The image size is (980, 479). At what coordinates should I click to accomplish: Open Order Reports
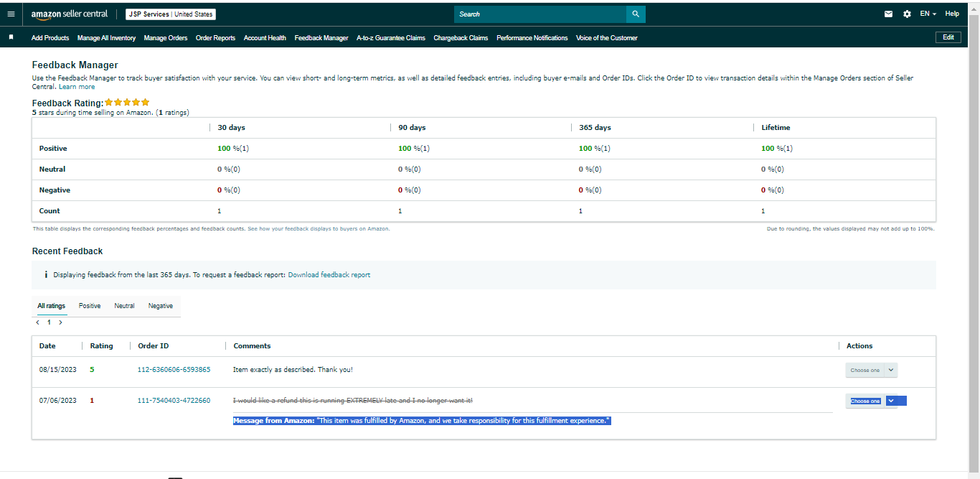(215, 38)
